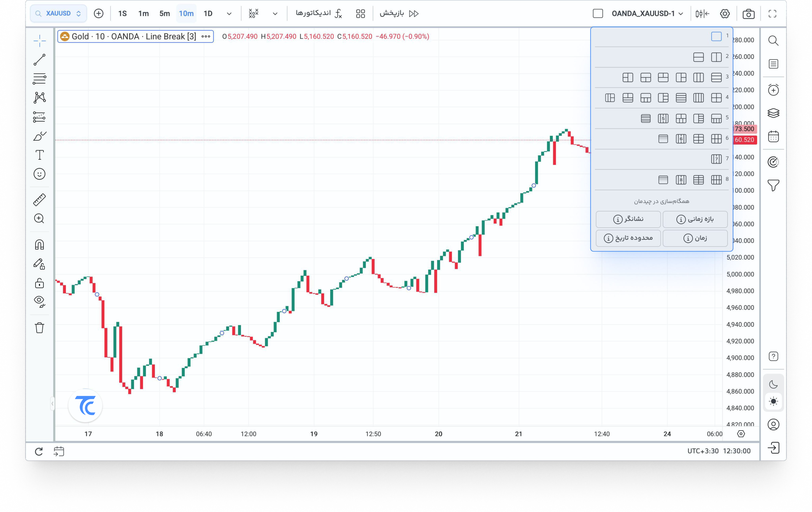Toggle hide all drawings eye icon
This screenshot has height=512, width=812.
(x=40, y=301)
